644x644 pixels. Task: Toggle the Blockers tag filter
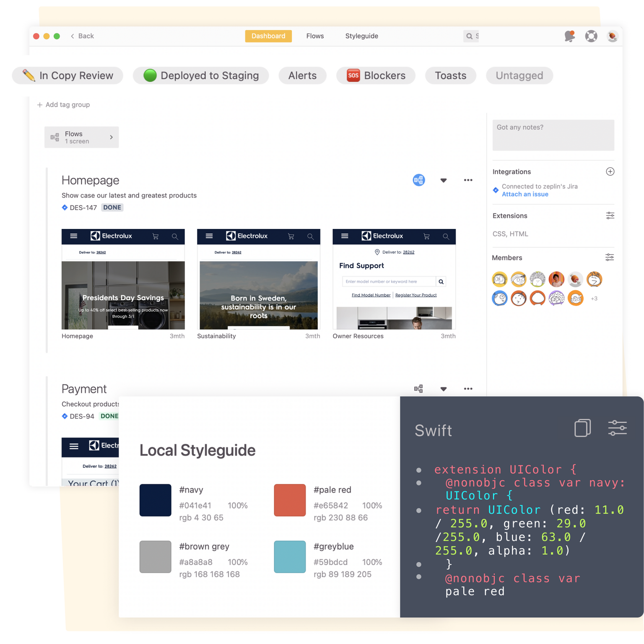click(376, 75)
